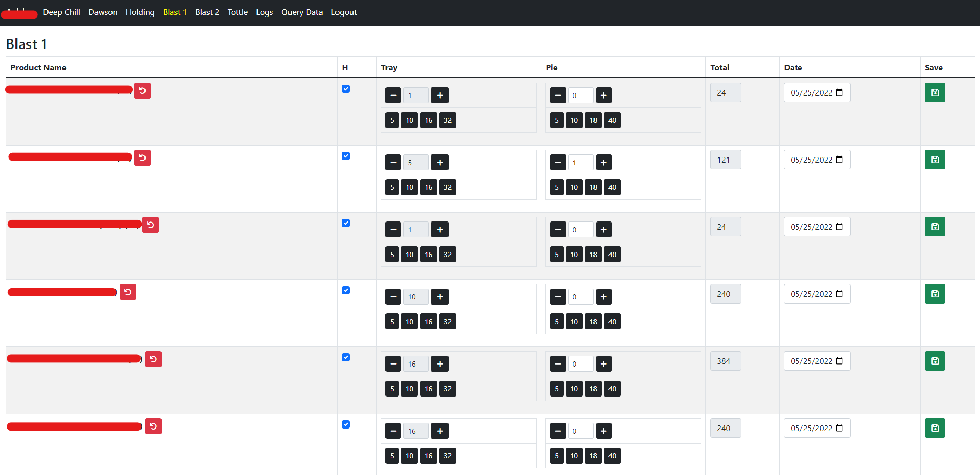Click the plus stepper in the fifth row's Pie column
Image resolution: width=980 pixels, height=475 pixels.
tap(603, 363)
